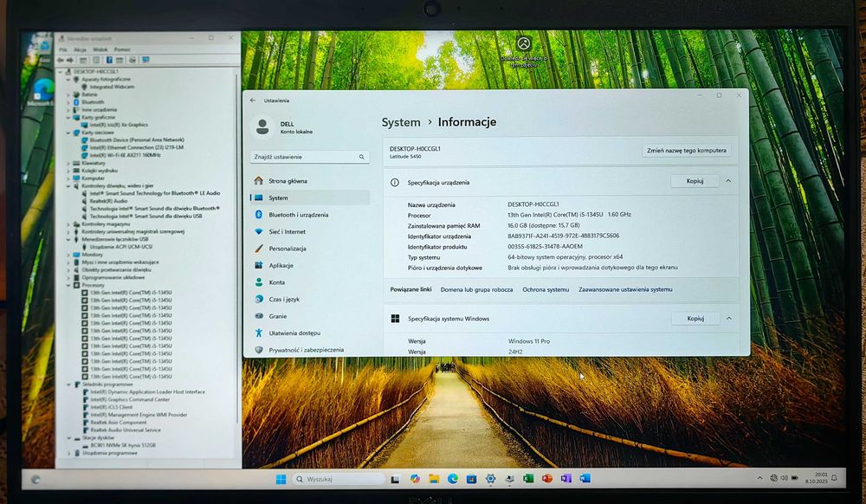The height and width of the screenshot is (504, 866).
Task: Click the forward arrow in Device Manager toolbar
Action: [x=70, y=60]
